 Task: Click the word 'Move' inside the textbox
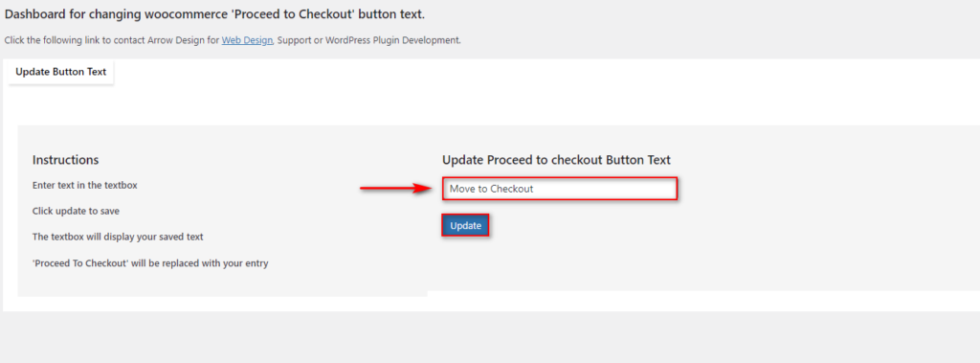pos(462,189)
